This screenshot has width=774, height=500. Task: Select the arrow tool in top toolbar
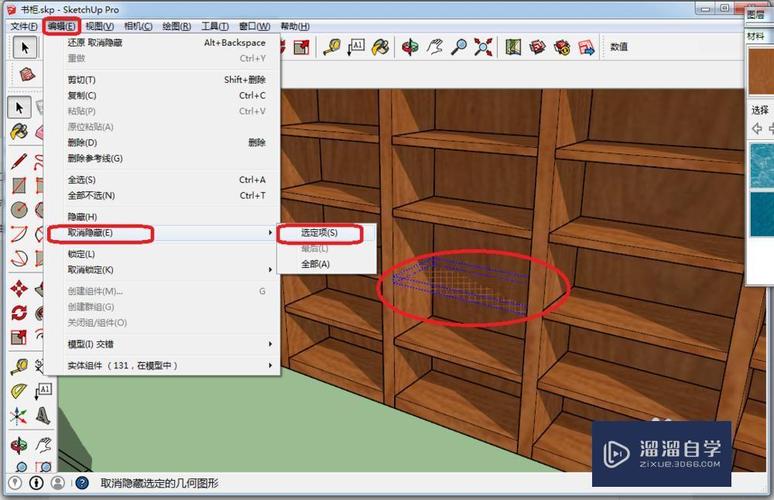[x=24, y=47]
